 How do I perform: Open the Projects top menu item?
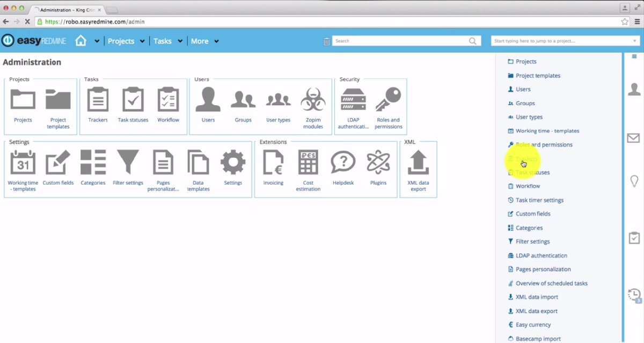[121, 41]
